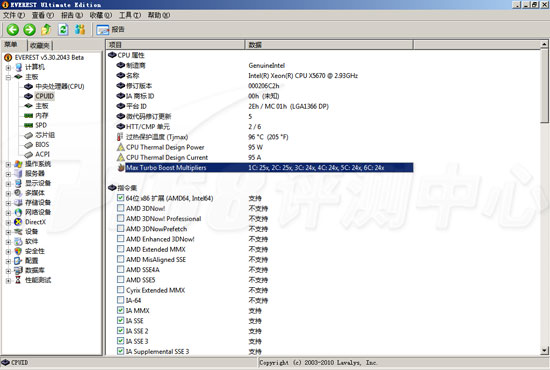
Task: Expand the 操作系统 (Operating System) tree node
Action: (8, 164)
